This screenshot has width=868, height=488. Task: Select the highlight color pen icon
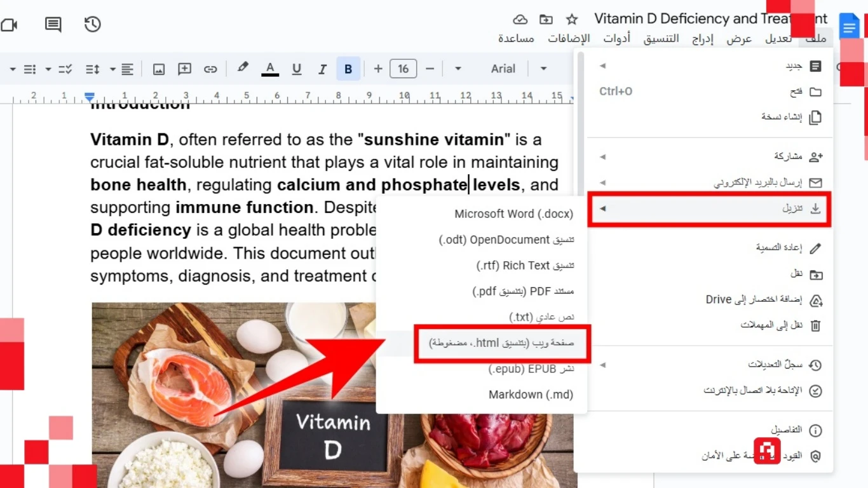[x=243, y=68]
